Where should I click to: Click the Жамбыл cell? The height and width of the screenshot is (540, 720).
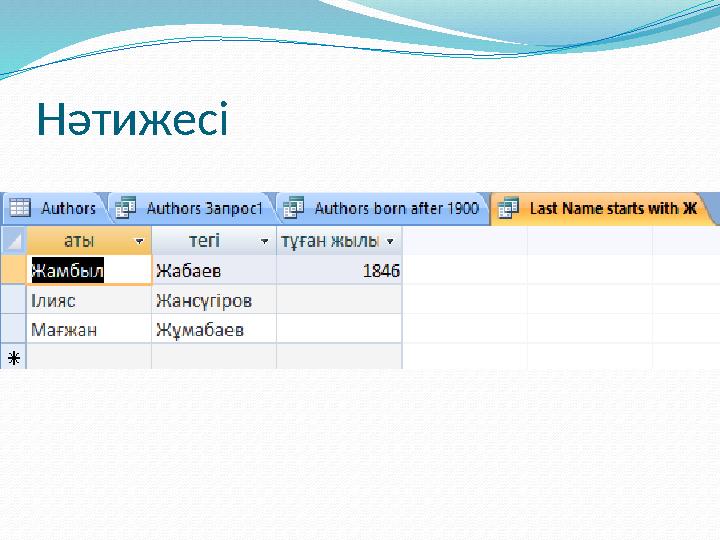tap(89, 270)
